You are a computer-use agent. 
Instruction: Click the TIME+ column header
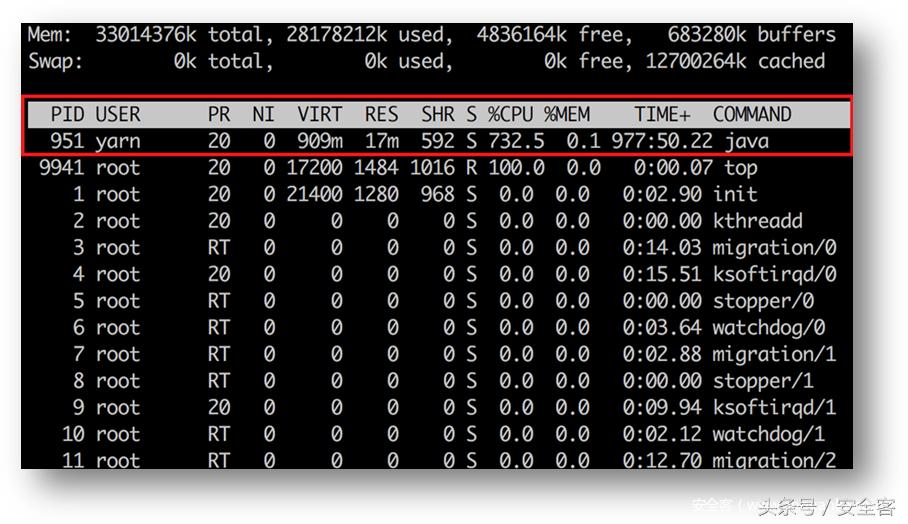click(662, 114)
